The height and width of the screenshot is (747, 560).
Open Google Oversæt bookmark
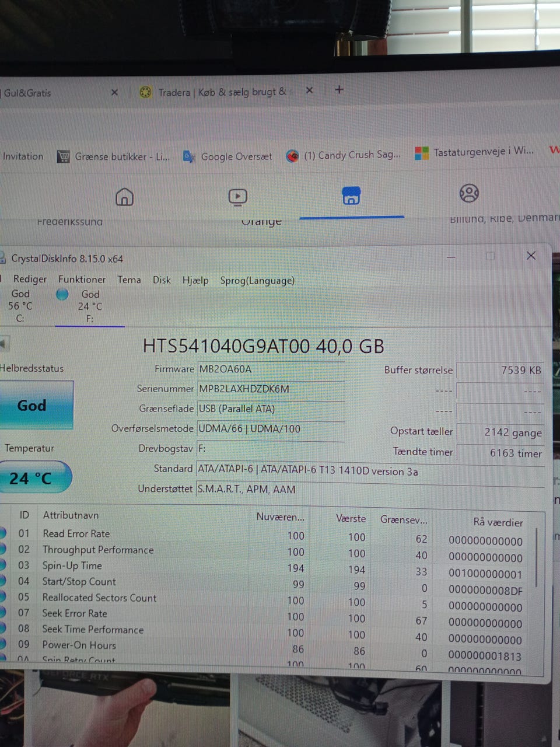(x=228, y=156)
